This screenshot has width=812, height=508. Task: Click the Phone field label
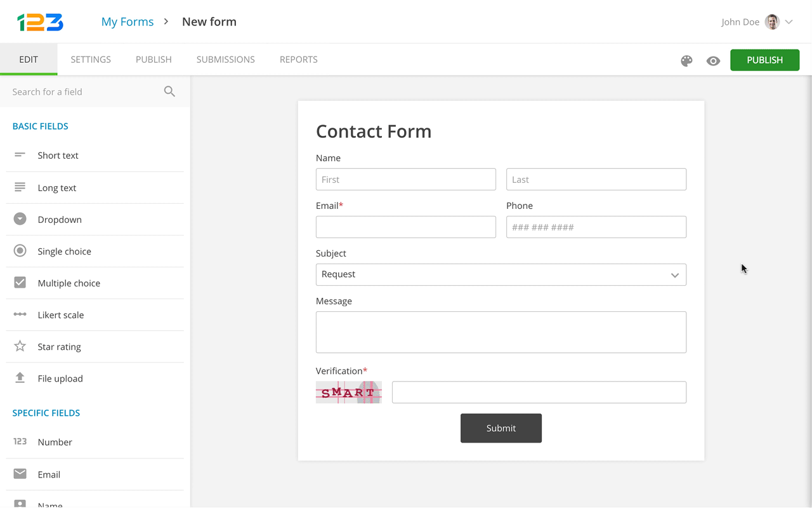click(x=520, y=206)
